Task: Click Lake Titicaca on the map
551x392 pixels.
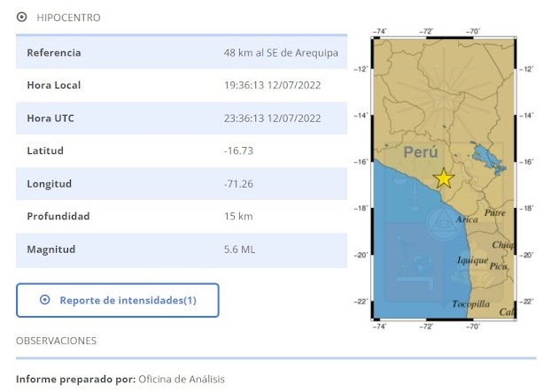Action: (488, 158)
